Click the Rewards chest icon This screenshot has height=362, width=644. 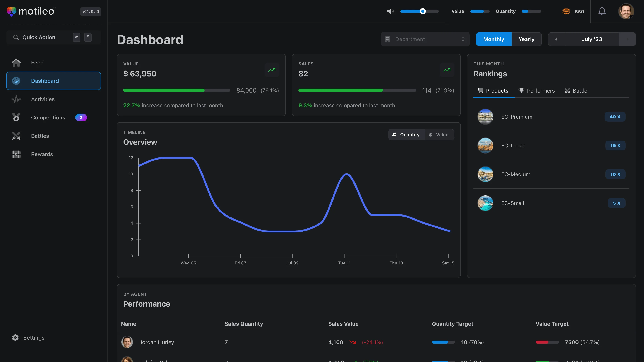pos(16,154)
